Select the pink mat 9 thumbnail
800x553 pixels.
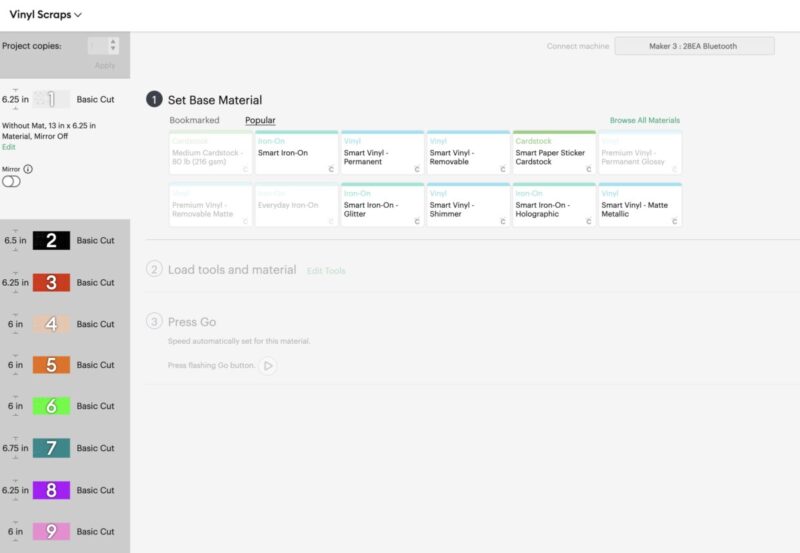point(51,531)
